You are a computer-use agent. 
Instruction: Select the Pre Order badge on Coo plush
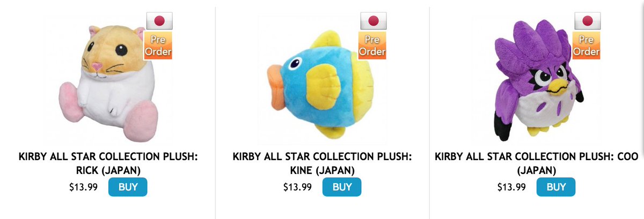click(x=586, y=46)
